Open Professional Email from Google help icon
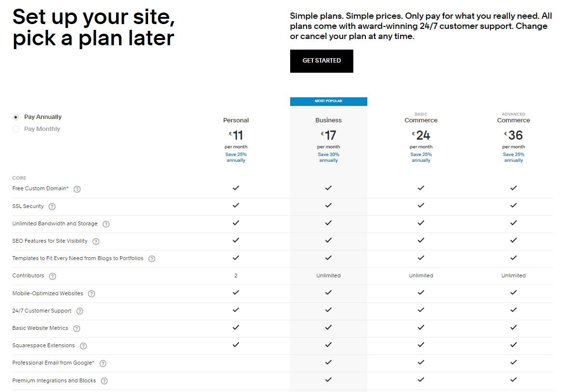 (103, 364)
